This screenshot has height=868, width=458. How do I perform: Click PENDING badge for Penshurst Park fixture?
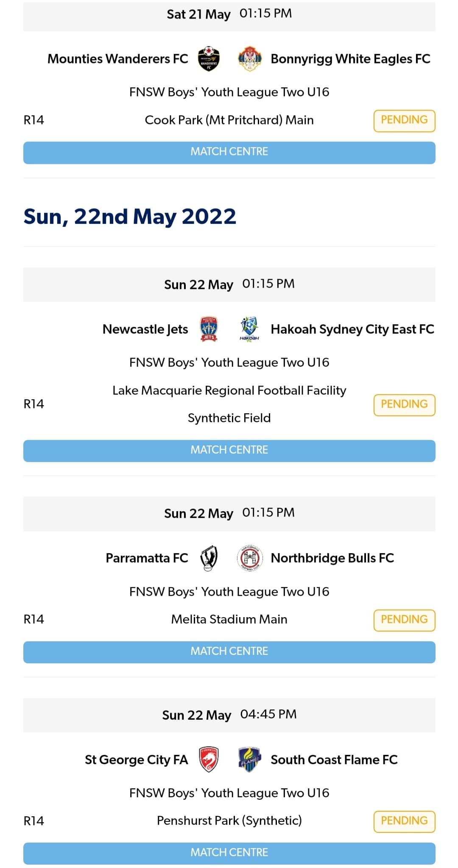click(404, 821)
